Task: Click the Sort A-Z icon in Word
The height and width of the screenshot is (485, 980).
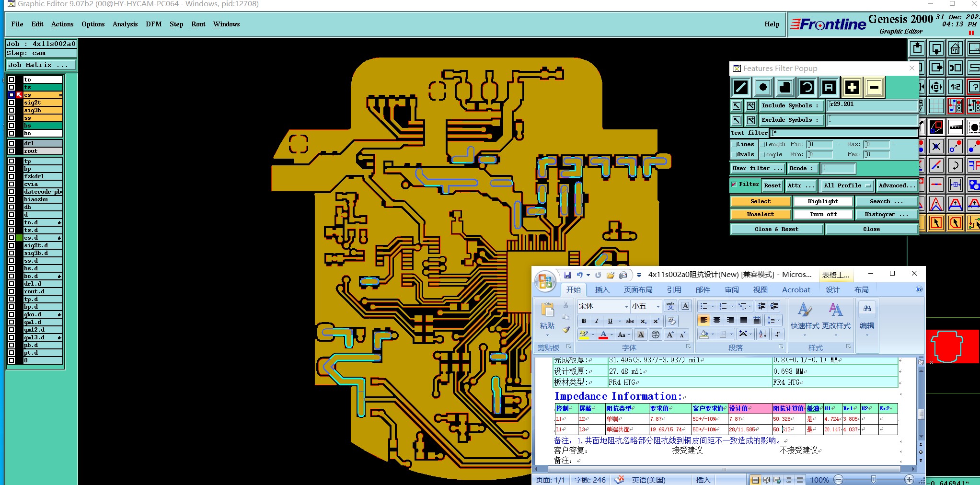Action: 762,334
